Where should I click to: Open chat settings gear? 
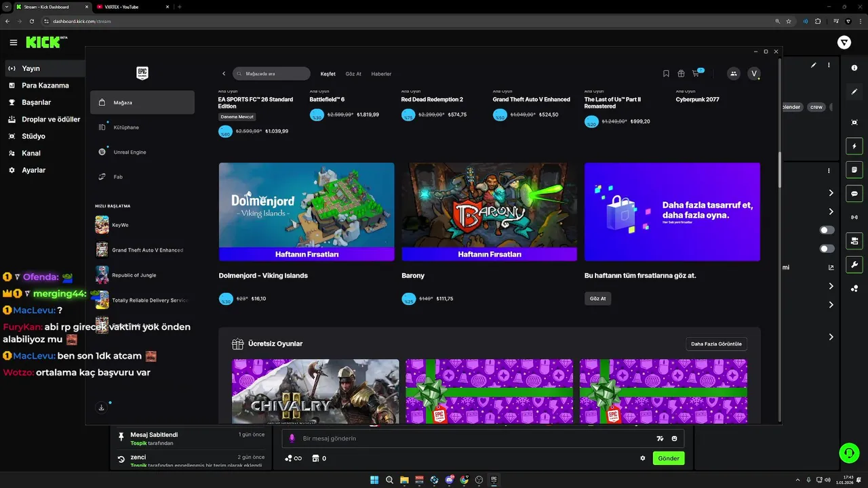(x=643, y=458)
